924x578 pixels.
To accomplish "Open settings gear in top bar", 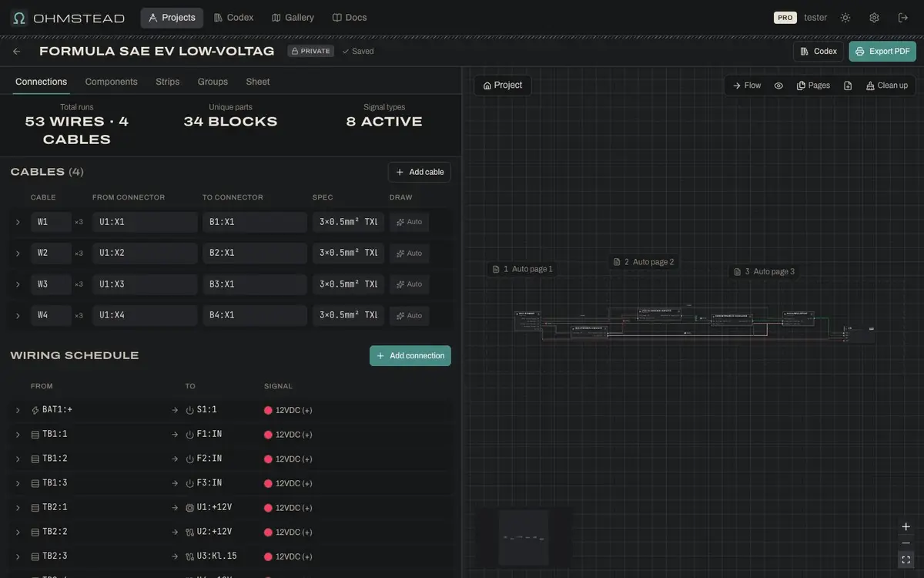I will [874, 18].
